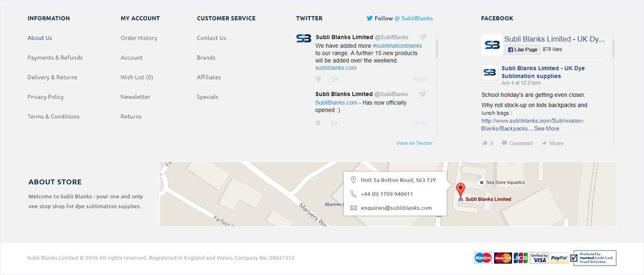Click View on Twitter
The image size is (644, 275).
(x=414, y=143)
